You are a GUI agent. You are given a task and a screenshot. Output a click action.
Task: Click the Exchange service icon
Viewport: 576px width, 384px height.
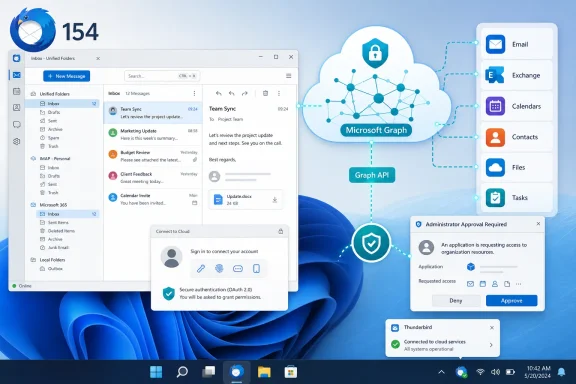point(495,75)
